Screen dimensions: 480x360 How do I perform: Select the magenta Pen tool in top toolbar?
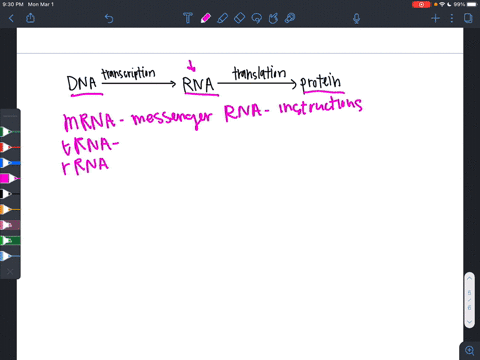[x=205, y=18]
